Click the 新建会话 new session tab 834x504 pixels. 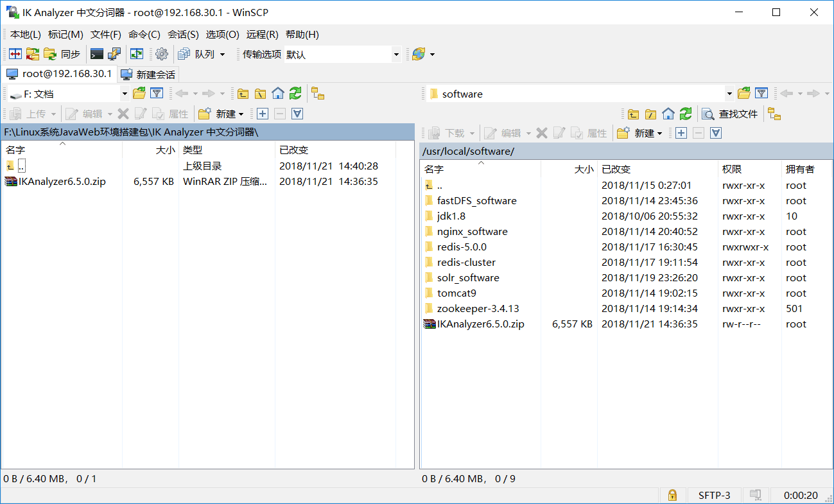coord(148,74)
